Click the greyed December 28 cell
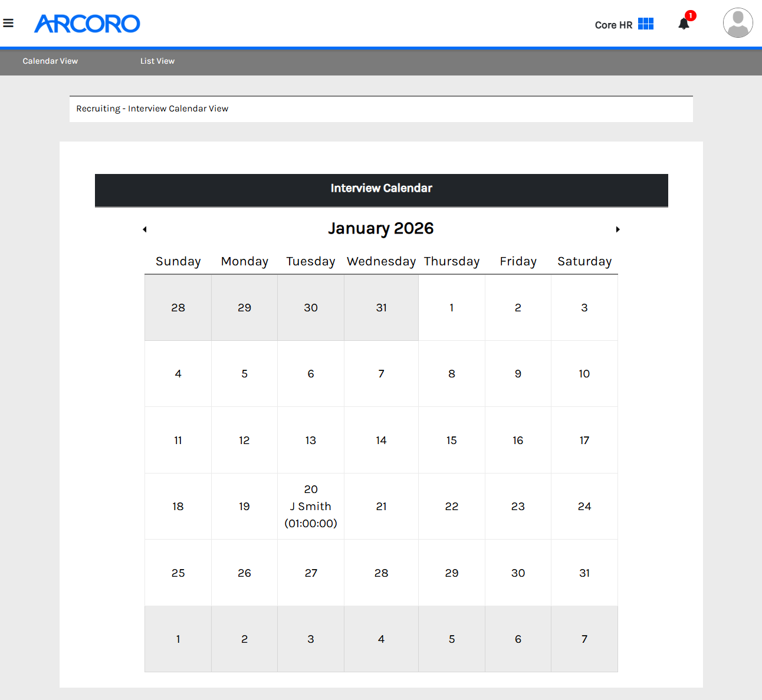The image size is (762, 700). [178, 308]
